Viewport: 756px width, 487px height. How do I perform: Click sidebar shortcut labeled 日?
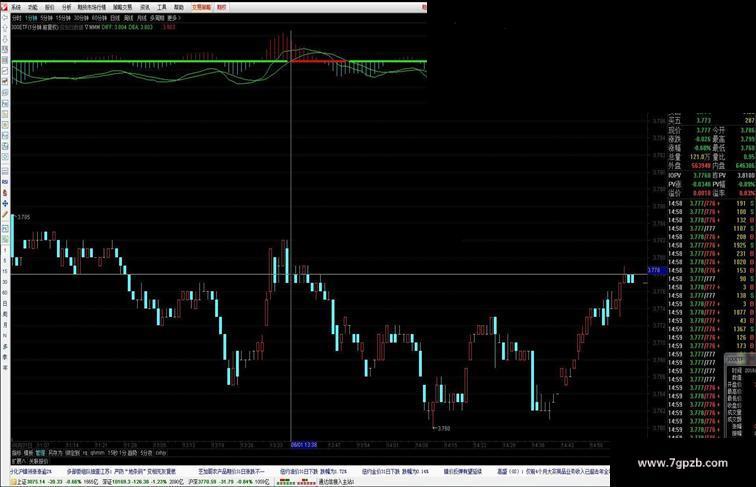(x=5, y=303)
